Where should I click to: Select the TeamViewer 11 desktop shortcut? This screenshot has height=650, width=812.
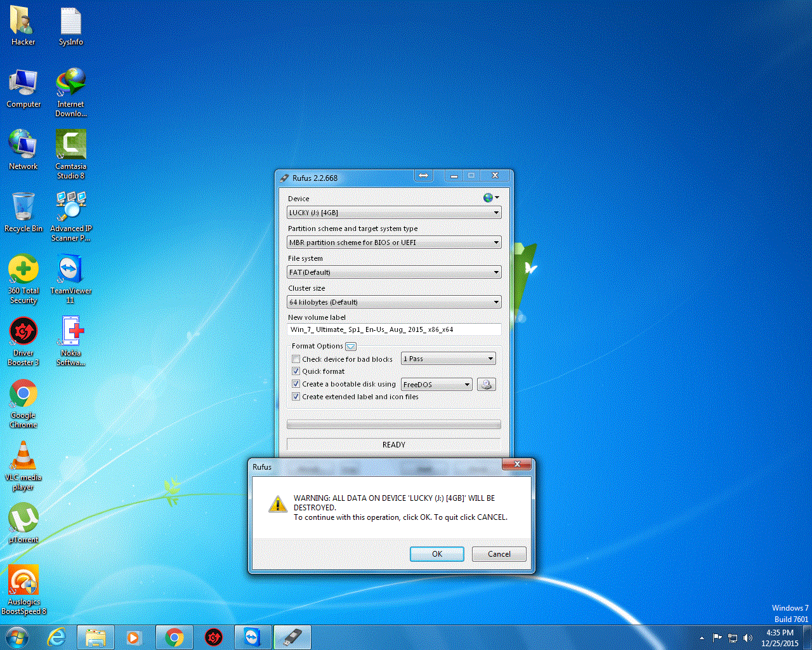(x=70, y=279)
